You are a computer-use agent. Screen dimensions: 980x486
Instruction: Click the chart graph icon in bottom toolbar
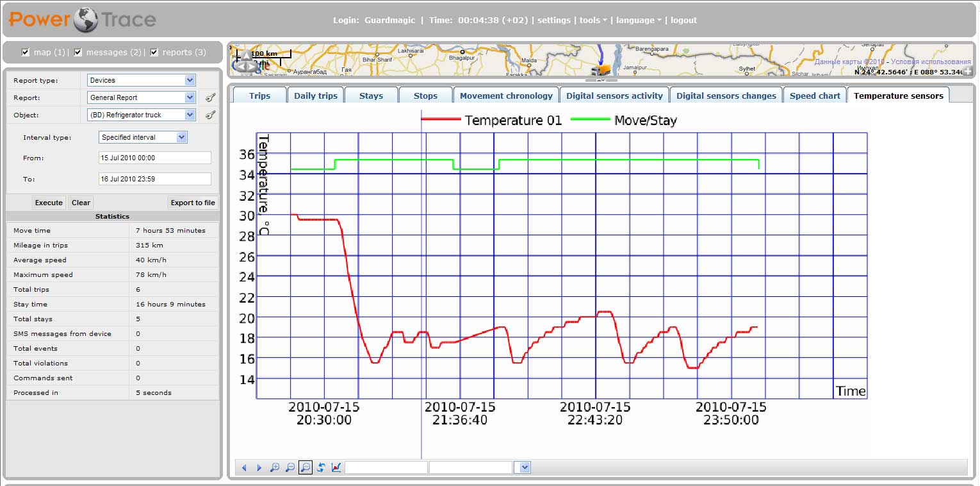point(336,468)
